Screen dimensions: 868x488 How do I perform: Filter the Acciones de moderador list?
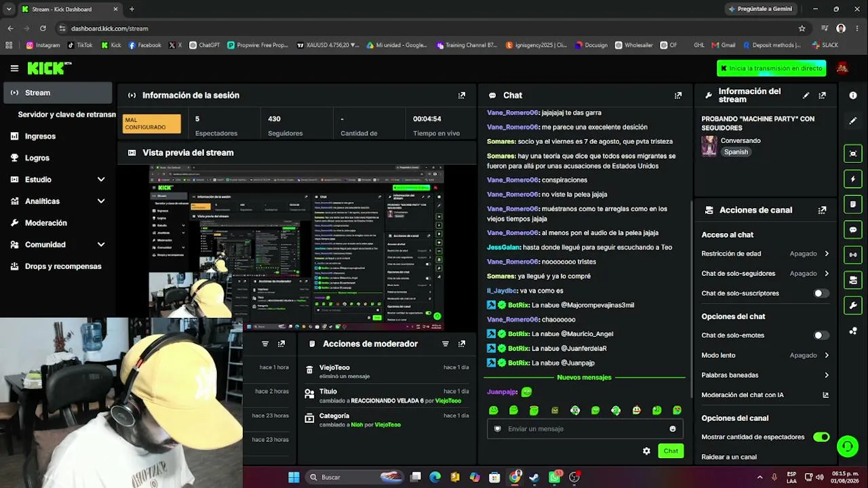pyautogui.click(x=446, y=344)
